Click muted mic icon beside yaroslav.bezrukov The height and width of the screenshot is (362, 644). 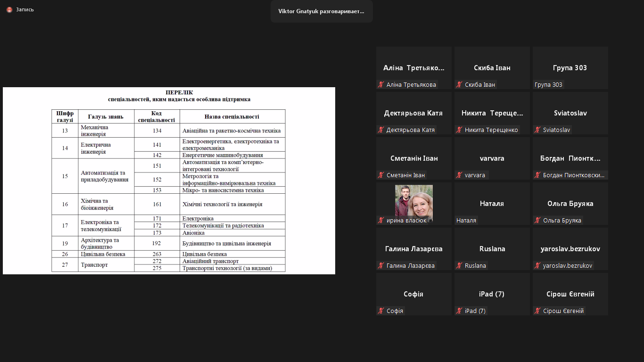537,266
